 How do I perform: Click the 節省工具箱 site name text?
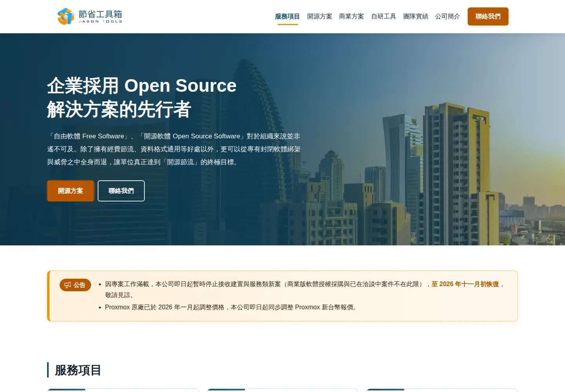[100, 15]
